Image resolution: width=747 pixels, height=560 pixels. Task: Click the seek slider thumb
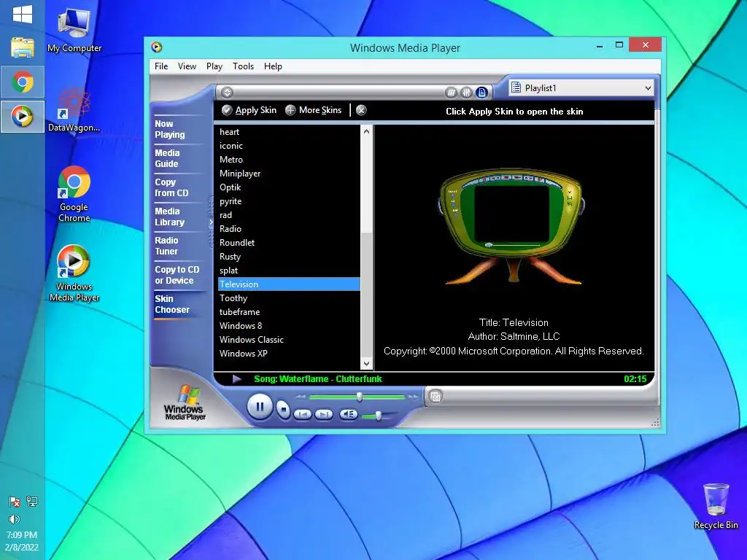coord(360,396)
